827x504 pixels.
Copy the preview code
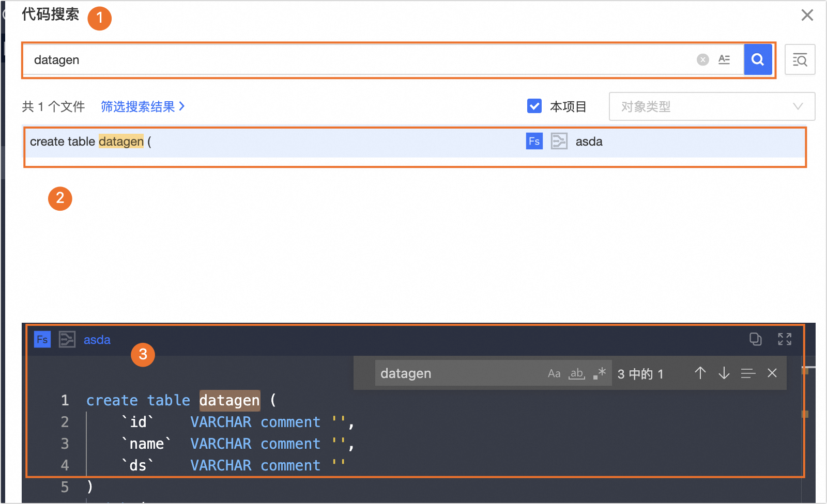756,339
